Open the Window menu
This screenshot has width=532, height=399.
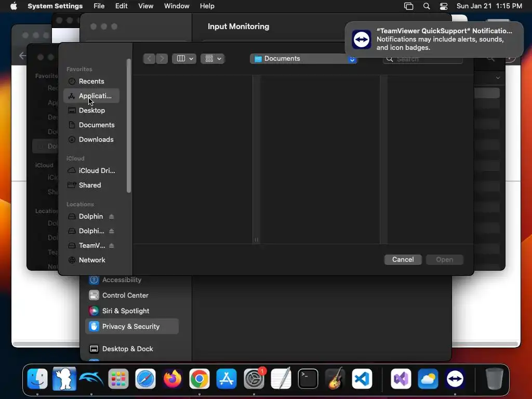[x=177, y=6]
